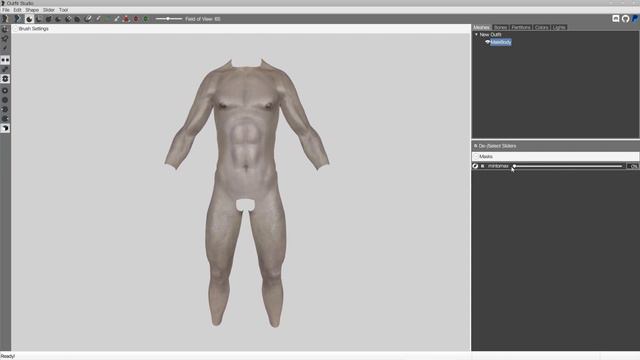This screenshot has height=360, width=640.
Task: Click the minmax percentage value field
Action: (x=633, y=166)
